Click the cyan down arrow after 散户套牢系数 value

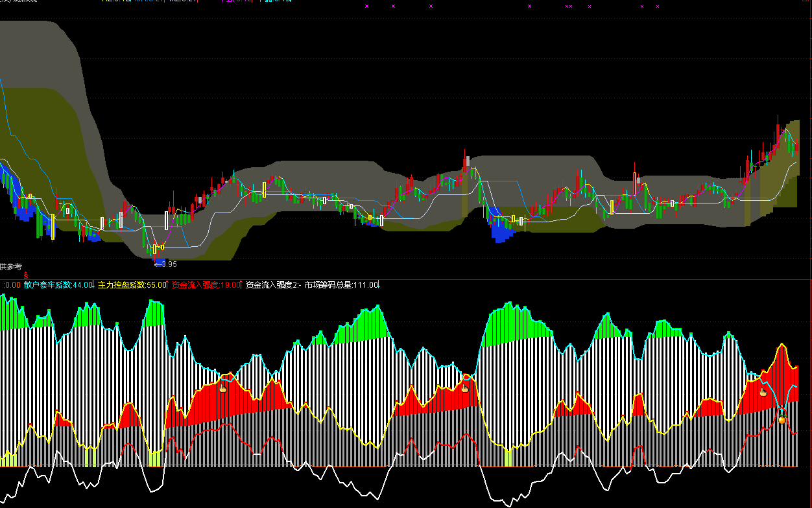tap(95, 284)
